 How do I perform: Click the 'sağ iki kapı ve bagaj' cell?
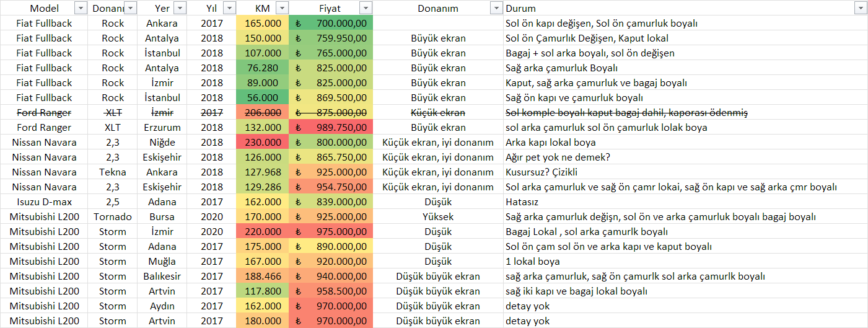(686, 291)
